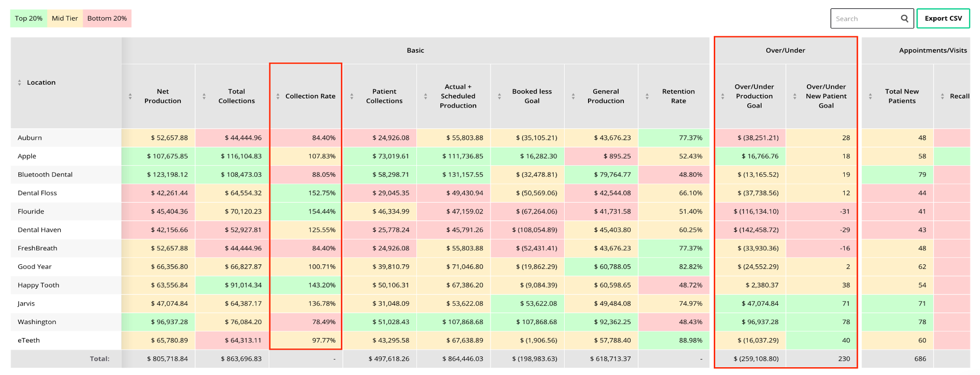Click the Over/Under group header
This screenshot has width=980, height=375.
[x=785, y=50]
